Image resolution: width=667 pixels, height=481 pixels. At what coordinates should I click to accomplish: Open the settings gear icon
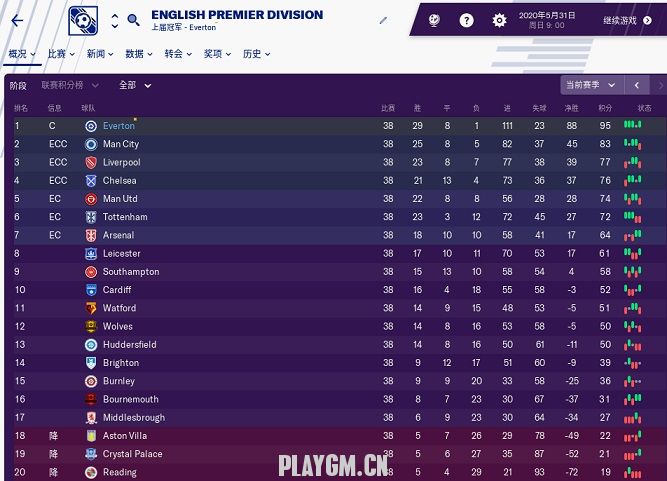[499, 20]
